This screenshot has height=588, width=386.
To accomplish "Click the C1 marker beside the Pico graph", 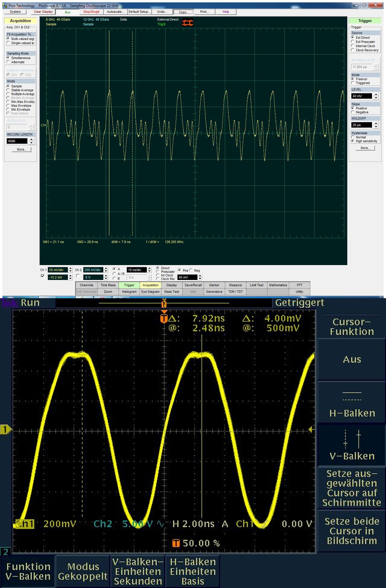I will [43, 125].
